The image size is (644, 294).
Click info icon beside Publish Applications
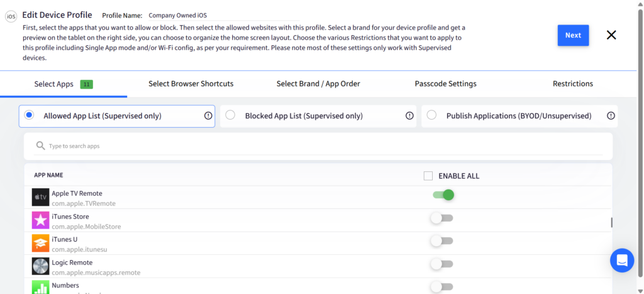[611, 116]
